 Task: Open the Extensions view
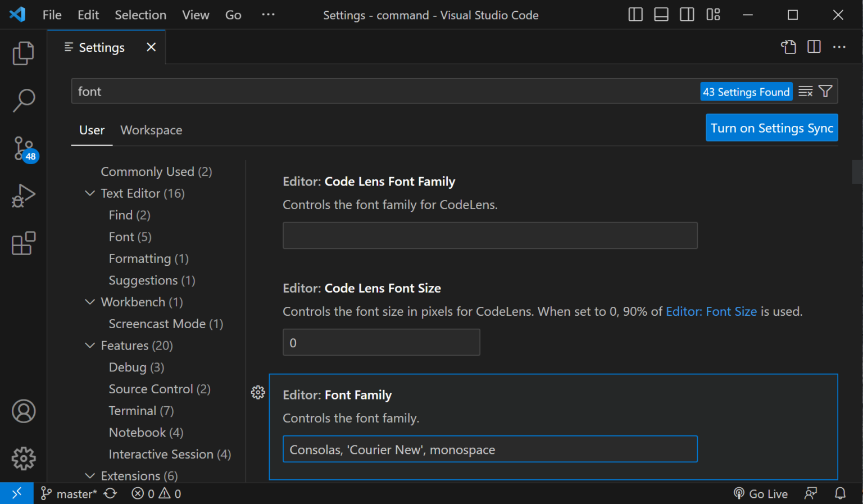tap(23, 243)
